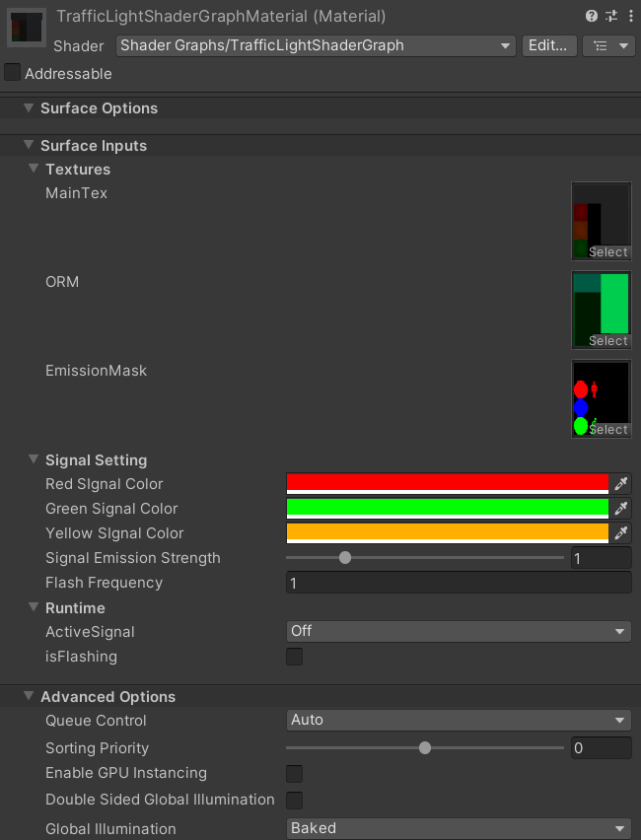Enable the isFlashing checkbox
Screen dimensions: 641x840
294,657
